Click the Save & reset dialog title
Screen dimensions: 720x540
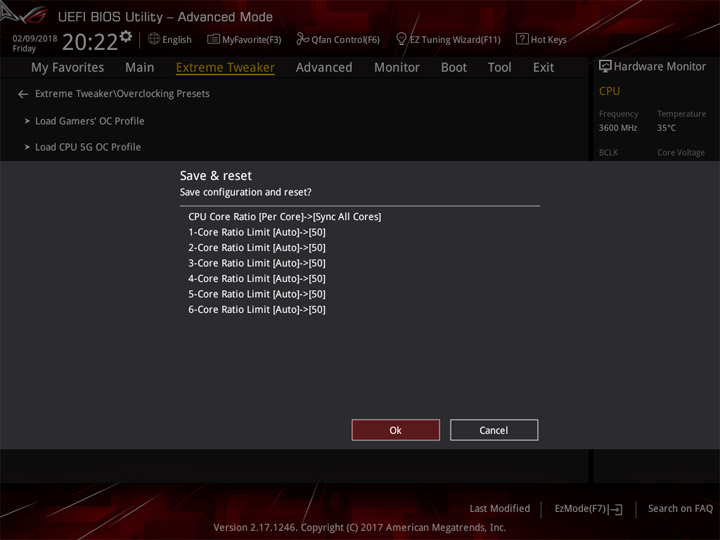coord(216,175)
